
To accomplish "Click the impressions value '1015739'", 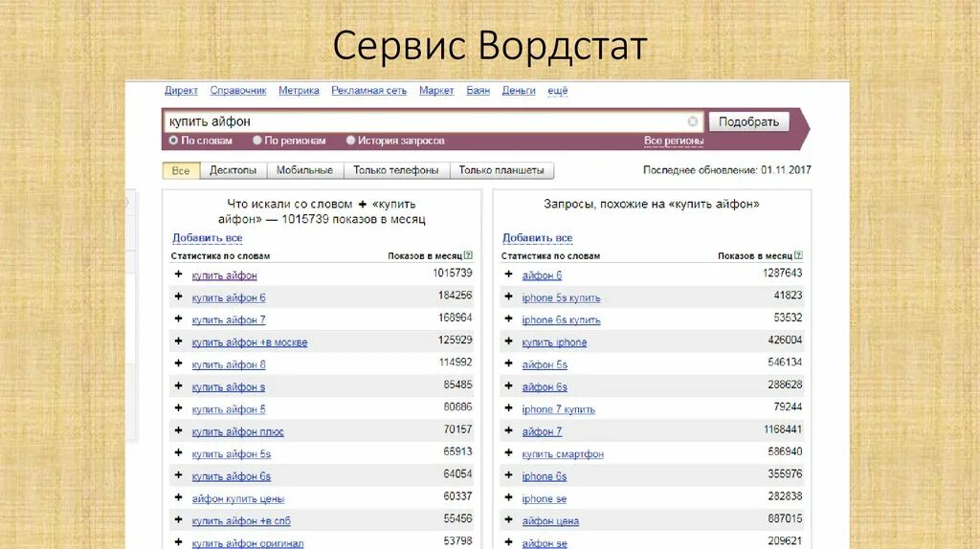I will tap(453, 273).
